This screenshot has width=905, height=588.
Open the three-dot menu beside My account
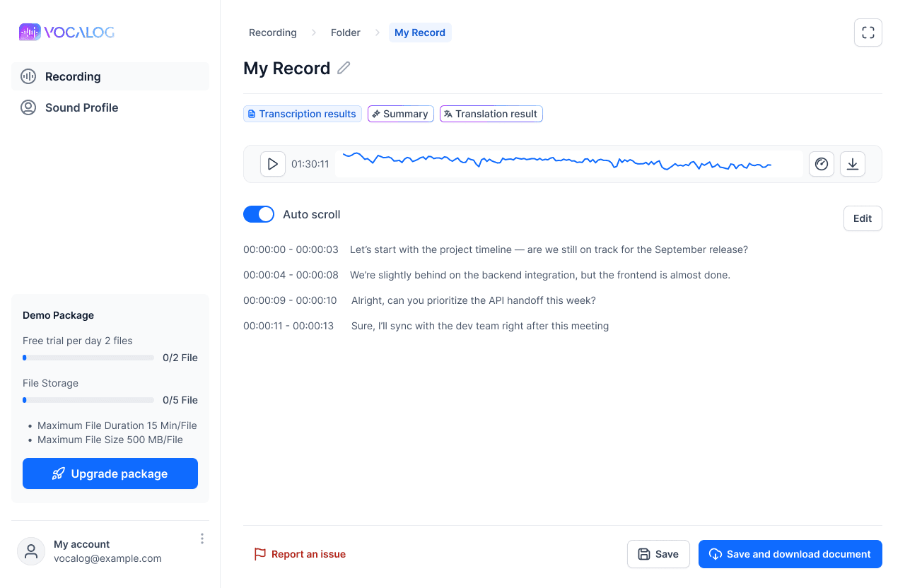pos(202,538)
